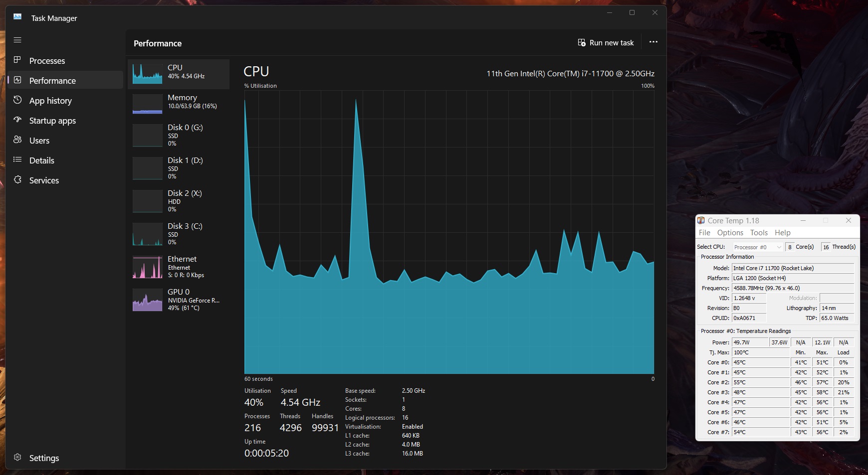The height and width of the screenshot is (475, 868).
Task: Select the Disk 3 (C:) graph thumbnail
Action: (148, 234)
